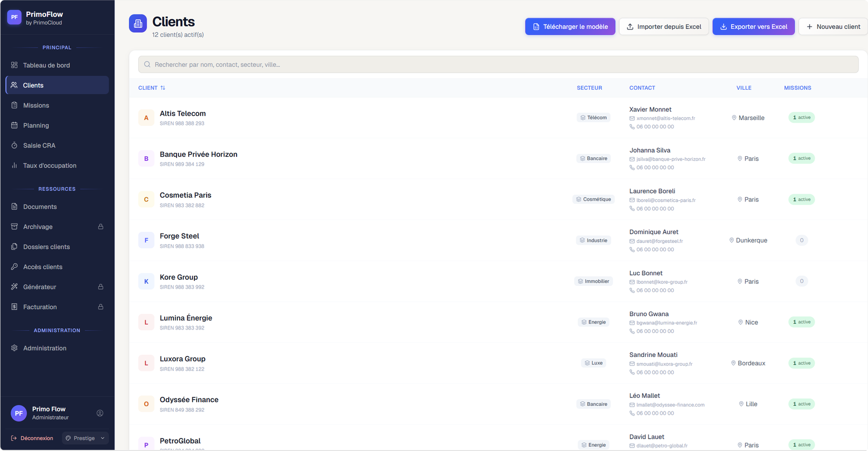
Task: Click the Déconnexion link
Action: tap(32, 438)
